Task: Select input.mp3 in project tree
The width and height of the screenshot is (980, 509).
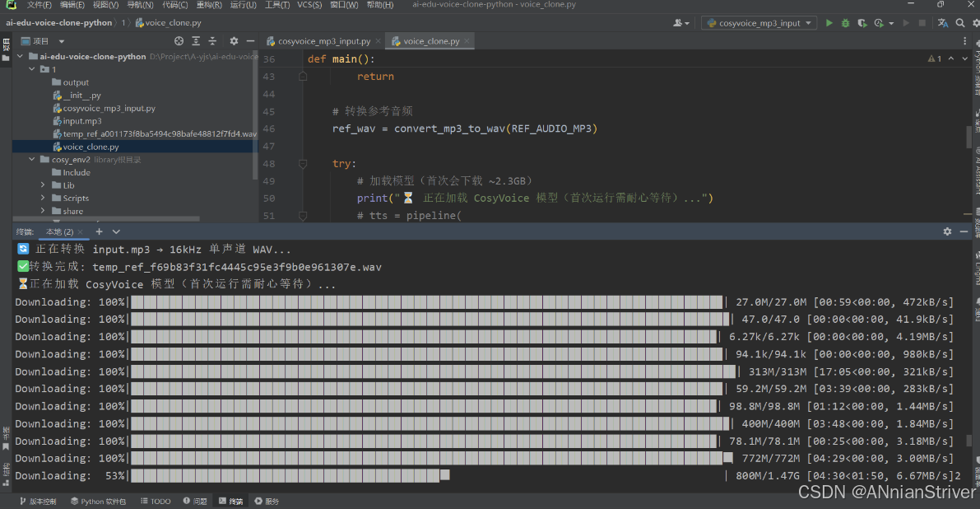Action: coord(77,121)
